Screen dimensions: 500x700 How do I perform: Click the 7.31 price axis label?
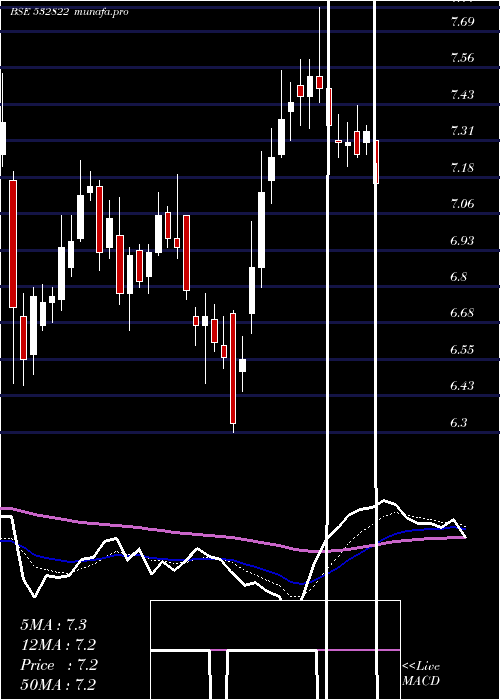click(462, 131)
